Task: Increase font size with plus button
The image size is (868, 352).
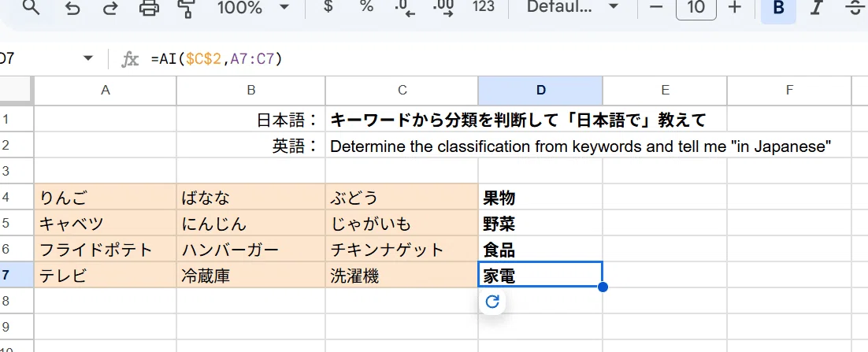Action: 735,7
